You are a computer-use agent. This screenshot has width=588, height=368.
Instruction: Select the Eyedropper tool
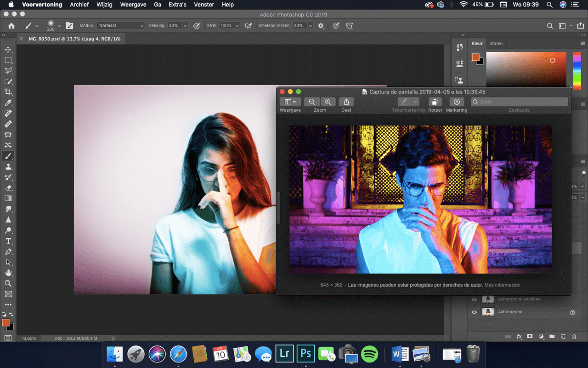tap(8, 103)
